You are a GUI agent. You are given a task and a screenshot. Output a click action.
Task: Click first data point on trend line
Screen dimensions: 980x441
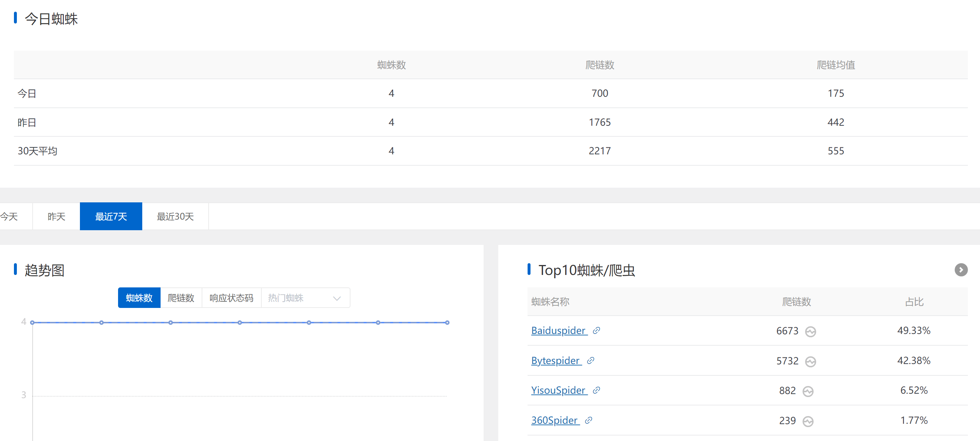(32, 323)
